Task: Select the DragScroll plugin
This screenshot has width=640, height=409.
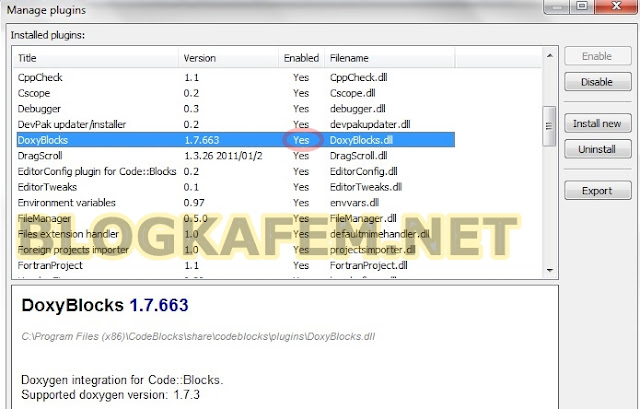Action: pos(236,156)
